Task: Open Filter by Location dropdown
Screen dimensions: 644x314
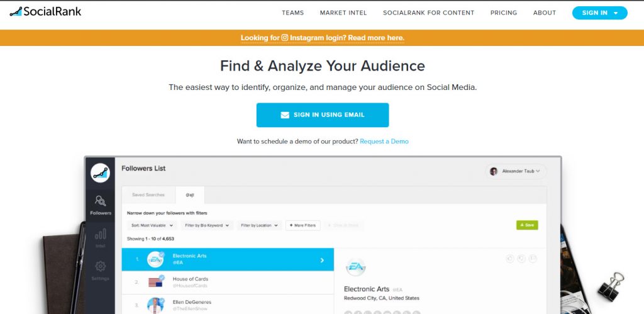Action: click(x=260, y=225)
